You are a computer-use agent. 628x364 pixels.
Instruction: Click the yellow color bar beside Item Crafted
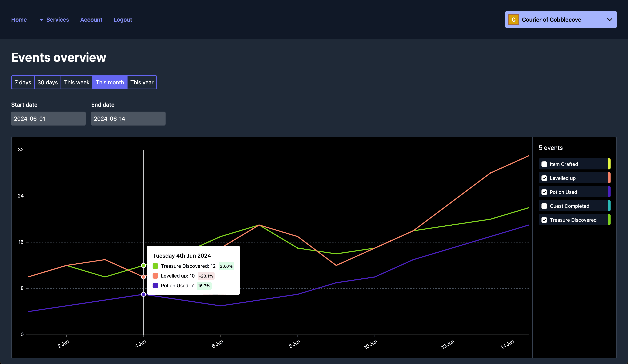610,164
